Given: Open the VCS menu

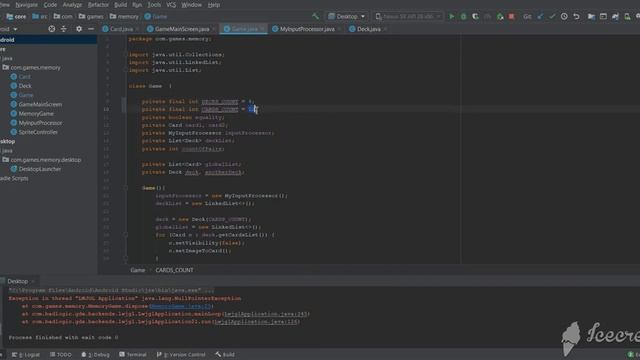Looking at the screenshot, I should (x=171, y=5).
